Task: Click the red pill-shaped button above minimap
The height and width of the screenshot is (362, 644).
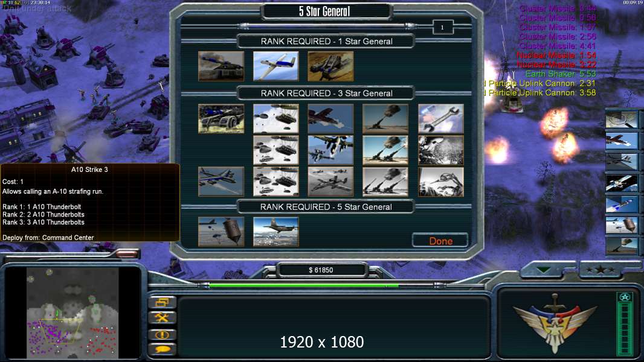Action: 127,254
